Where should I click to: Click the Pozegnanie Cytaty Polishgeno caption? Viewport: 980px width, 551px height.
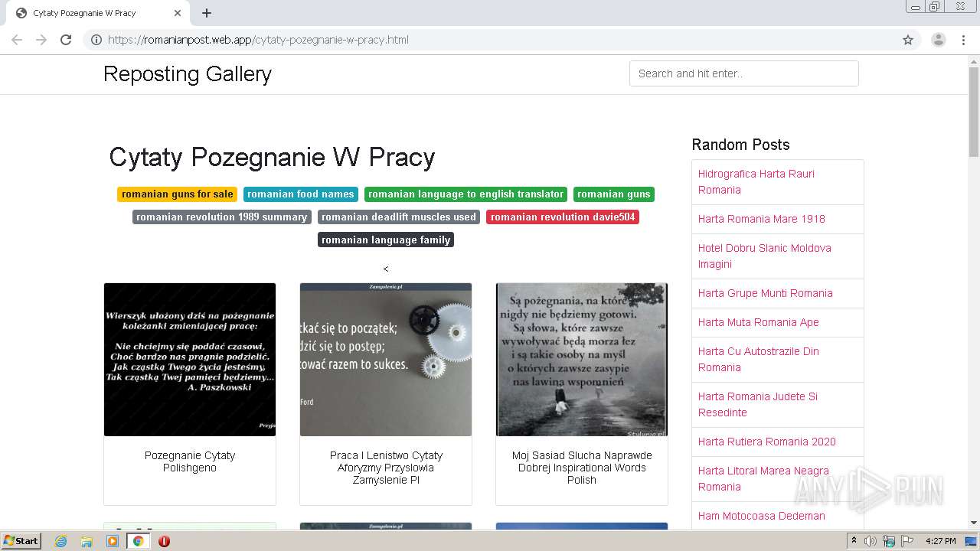pos(190,461)
